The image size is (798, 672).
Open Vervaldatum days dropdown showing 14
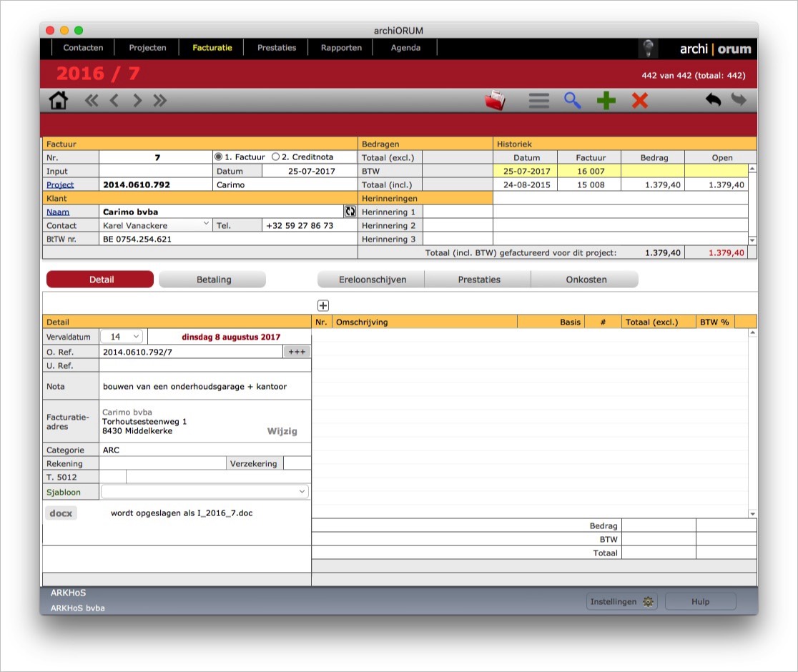tap(122, 337)
